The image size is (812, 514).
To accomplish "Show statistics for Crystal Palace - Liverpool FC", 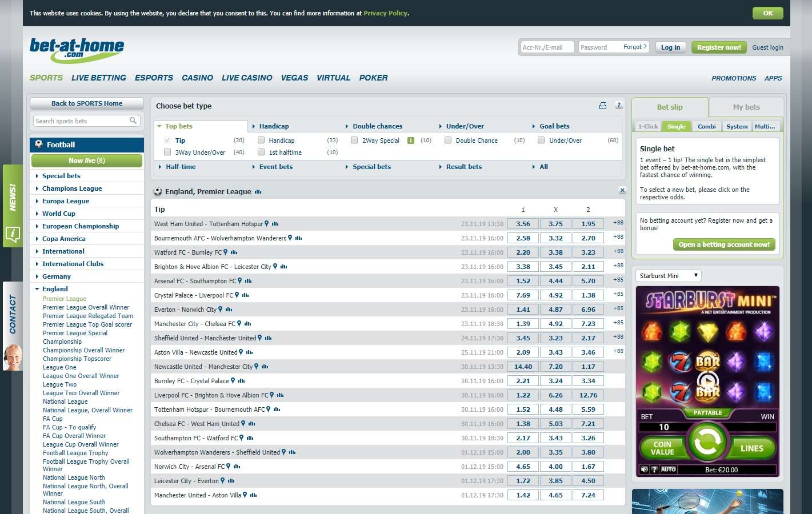I will click(245, 295).
